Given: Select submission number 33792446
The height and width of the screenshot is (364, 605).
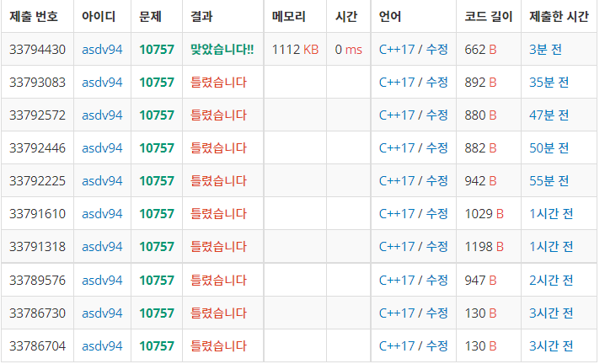Looking at the screenshot, I should point(37,147).
